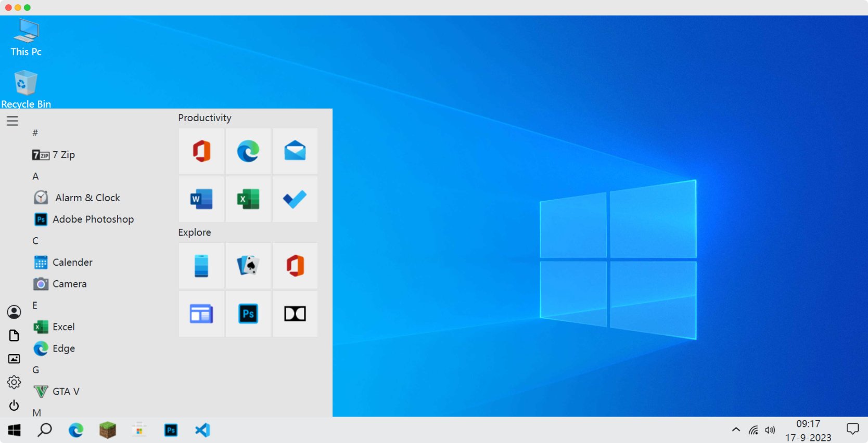Open the Your Phone tile under Explore
Screen dimensions: 868x443
point(201,266)
